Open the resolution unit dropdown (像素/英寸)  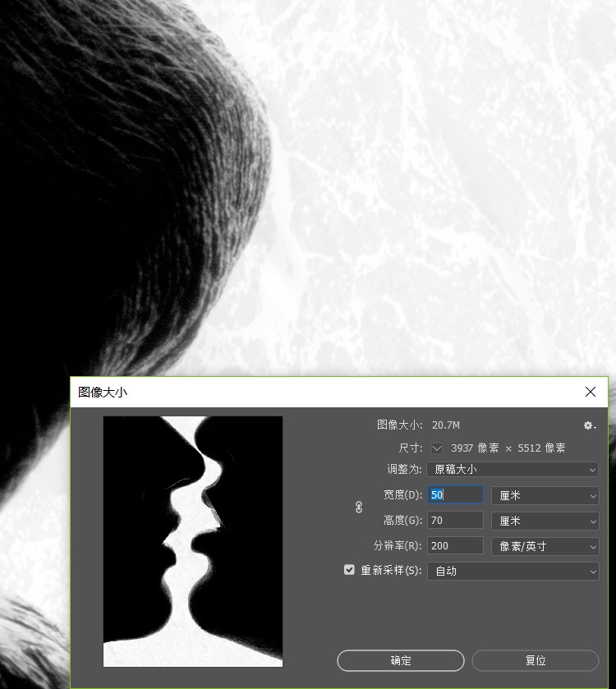pos(545,546)
